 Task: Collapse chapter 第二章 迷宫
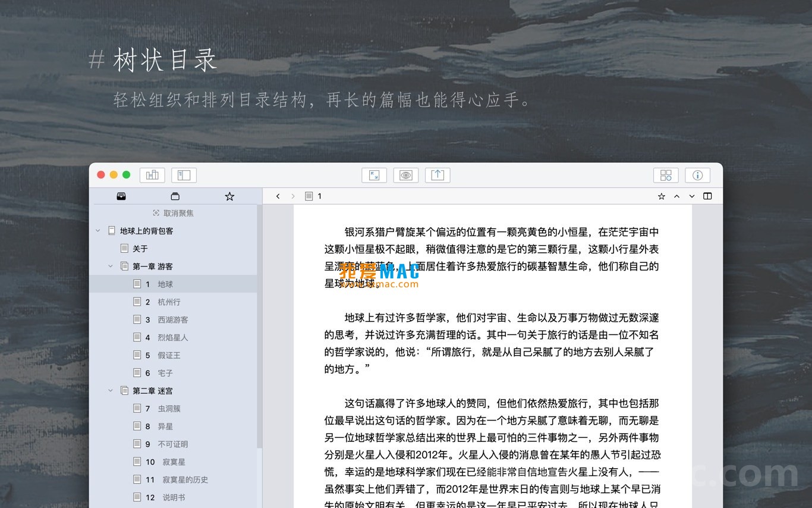[x=111, y=390]
